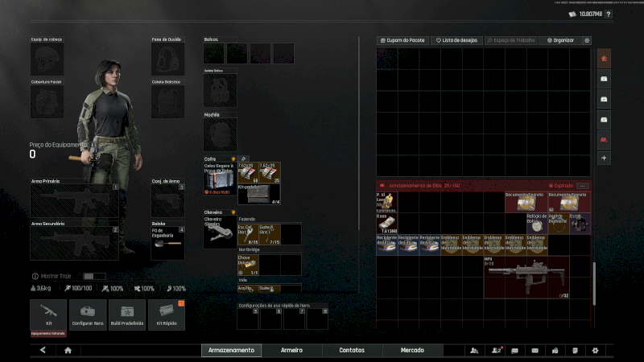Select the main stash home icon in sidebar

604,58
